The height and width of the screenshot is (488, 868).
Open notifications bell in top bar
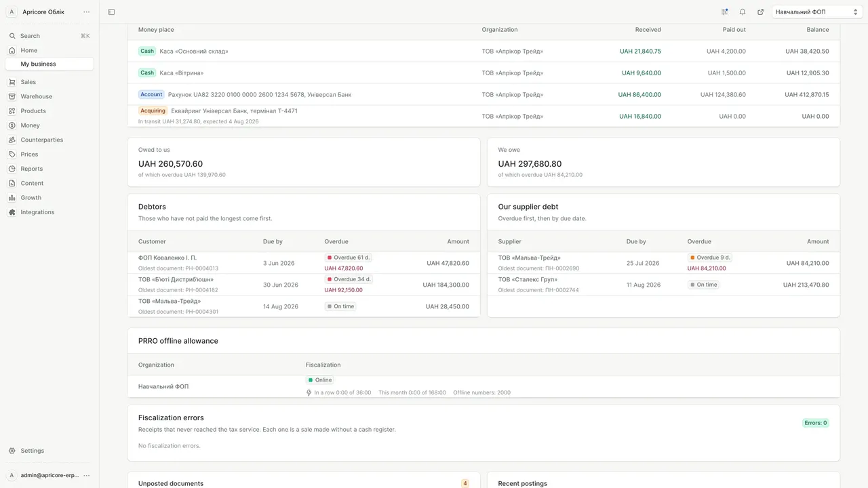point(743,12)
